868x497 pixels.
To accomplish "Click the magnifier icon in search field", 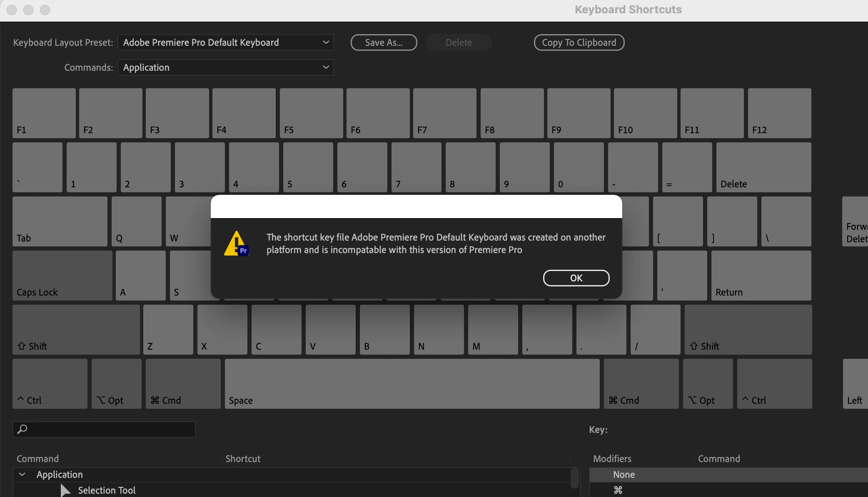I will 22,429.
